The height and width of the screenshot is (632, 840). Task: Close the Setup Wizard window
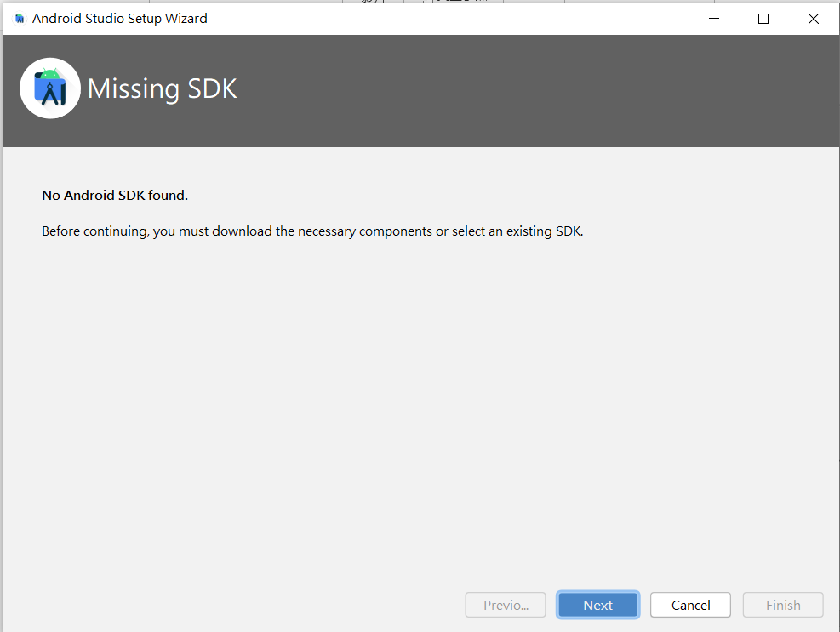coord(814,19)
